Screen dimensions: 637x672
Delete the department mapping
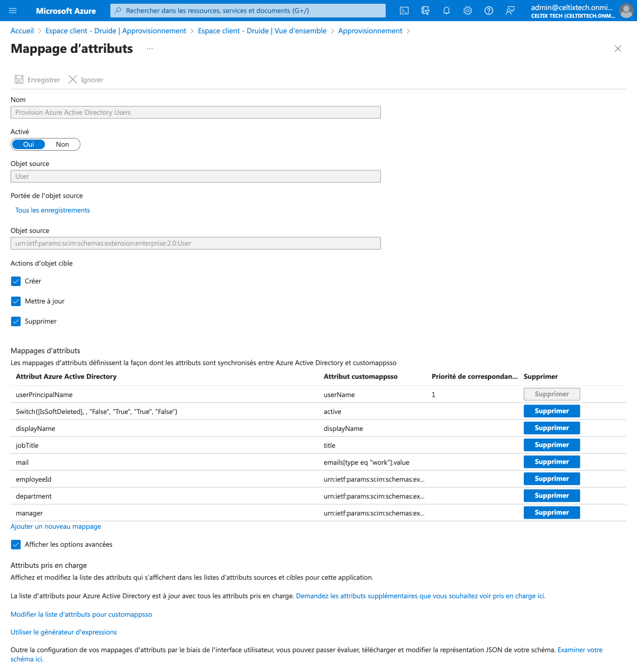click(x=552, y=496)
